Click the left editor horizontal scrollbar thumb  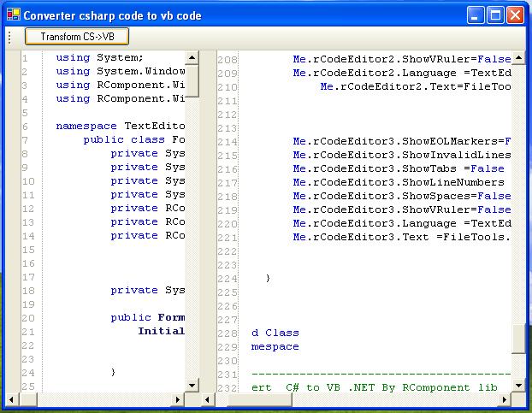pos(28,399)
